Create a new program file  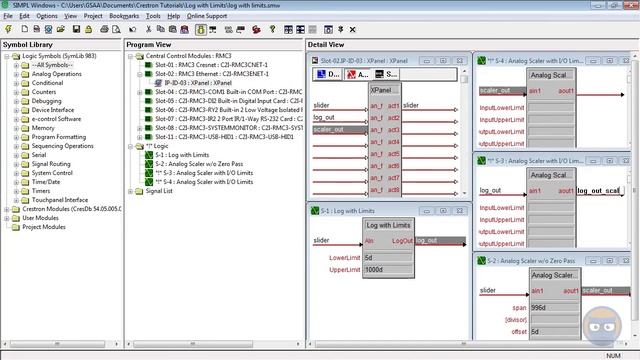24,29
